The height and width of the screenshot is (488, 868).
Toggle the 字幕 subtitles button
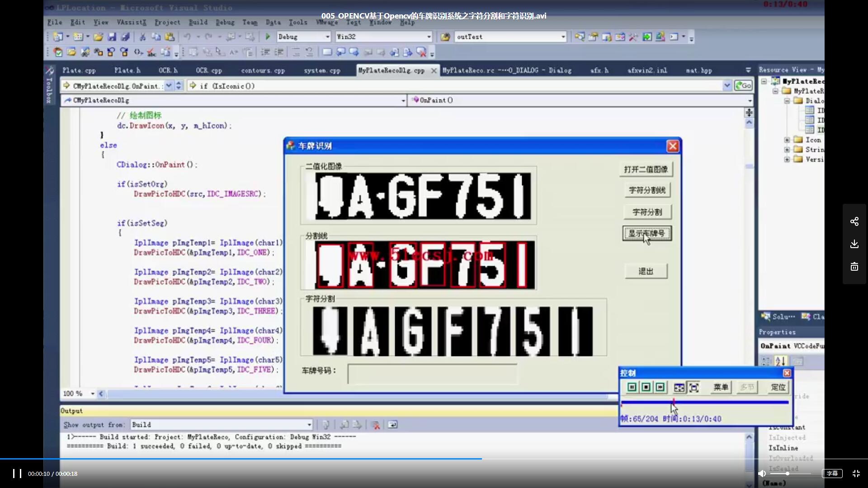832,474
